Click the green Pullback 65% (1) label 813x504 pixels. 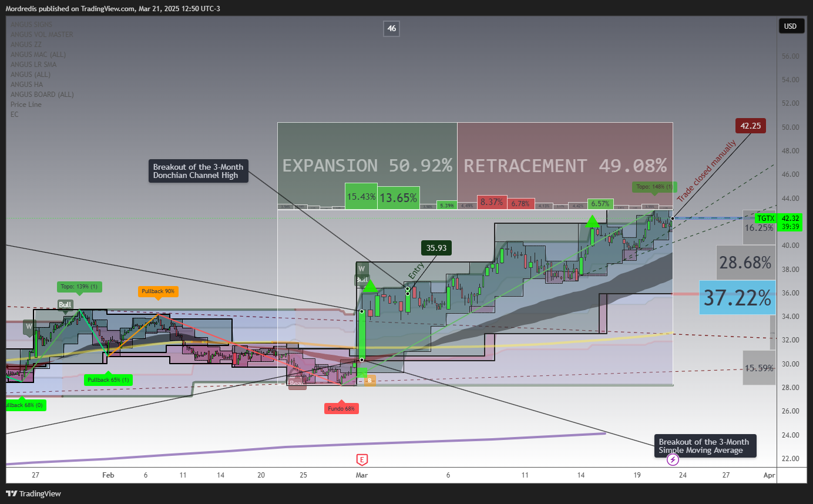pos(108,379)
